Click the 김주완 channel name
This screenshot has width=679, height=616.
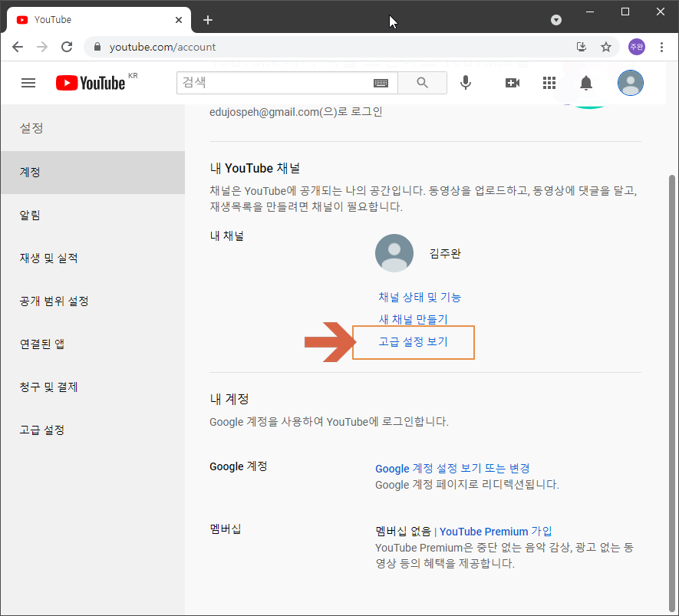[445, 253]
